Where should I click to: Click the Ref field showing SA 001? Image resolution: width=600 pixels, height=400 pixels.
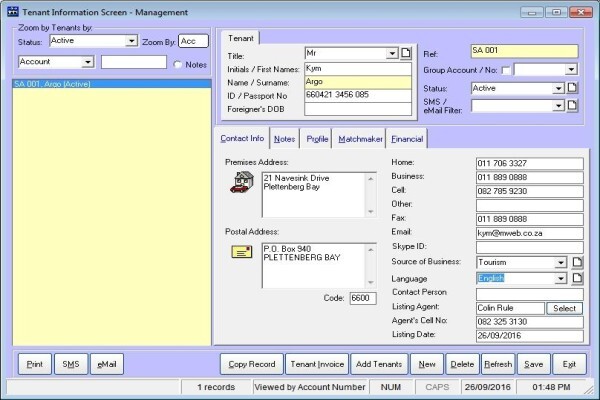tap(525, 51)
